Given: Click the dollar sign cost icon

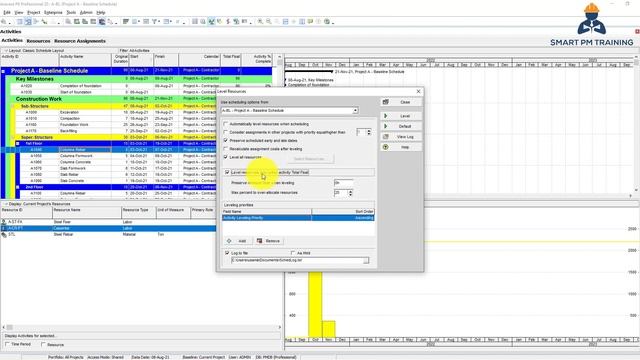Looking at the screenshot, I should 228,22.
